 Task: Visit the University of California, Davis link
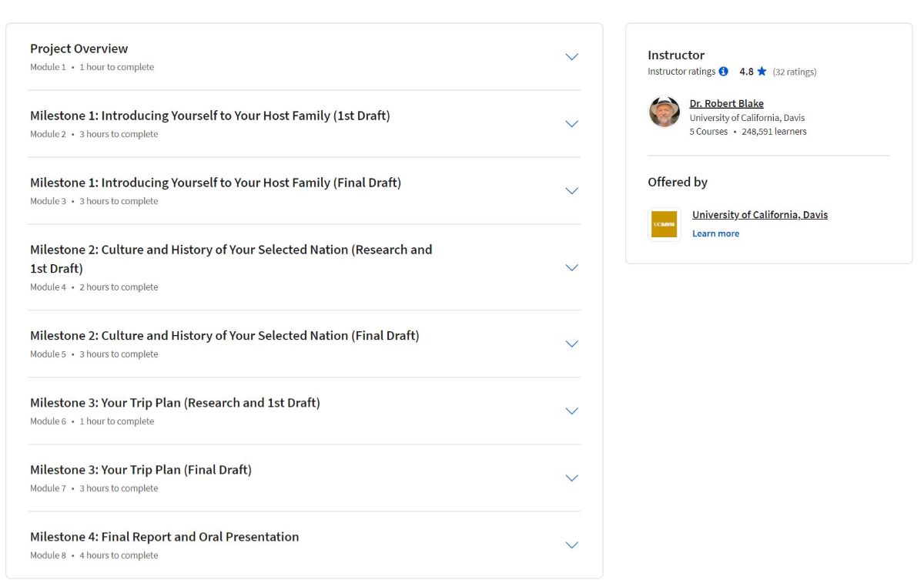[760, 214]
